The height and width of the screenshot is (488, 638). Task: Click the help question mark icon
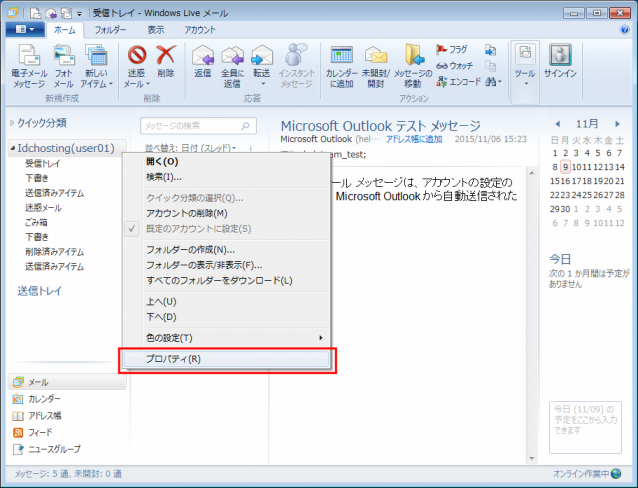tap(625, 30)
